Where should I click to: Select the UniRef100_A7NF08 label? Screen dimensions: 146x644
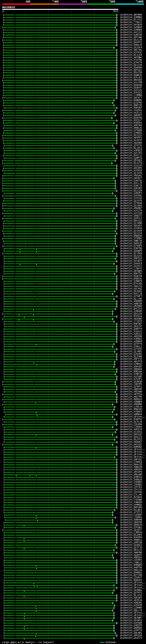point(131,374)
